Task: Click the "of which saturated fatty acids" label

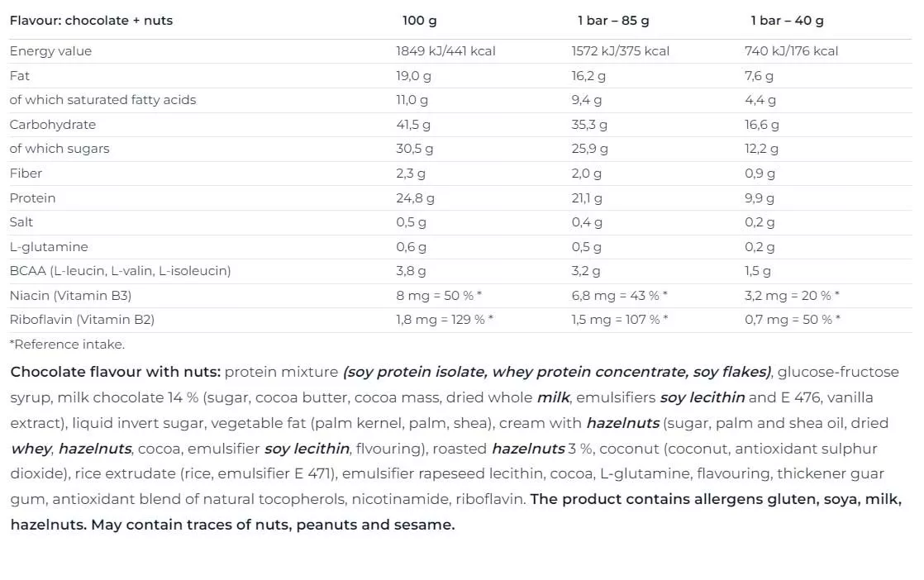Action: (102, 100)
